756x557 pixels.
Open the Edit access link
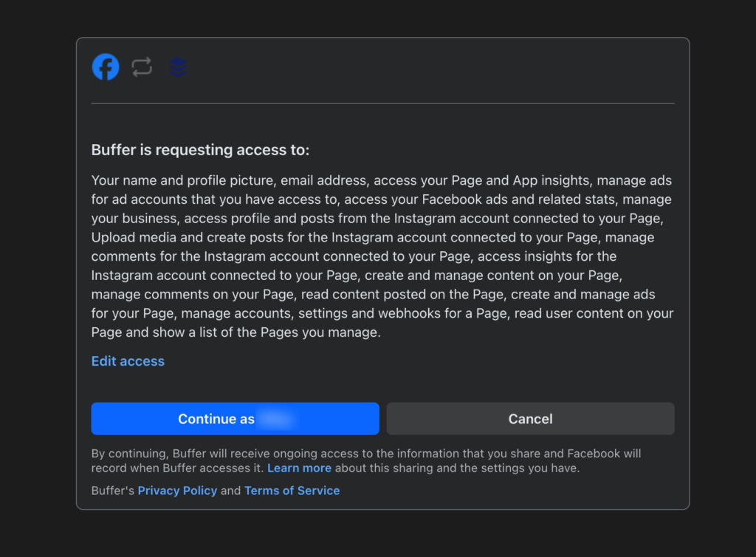point(128,361)
